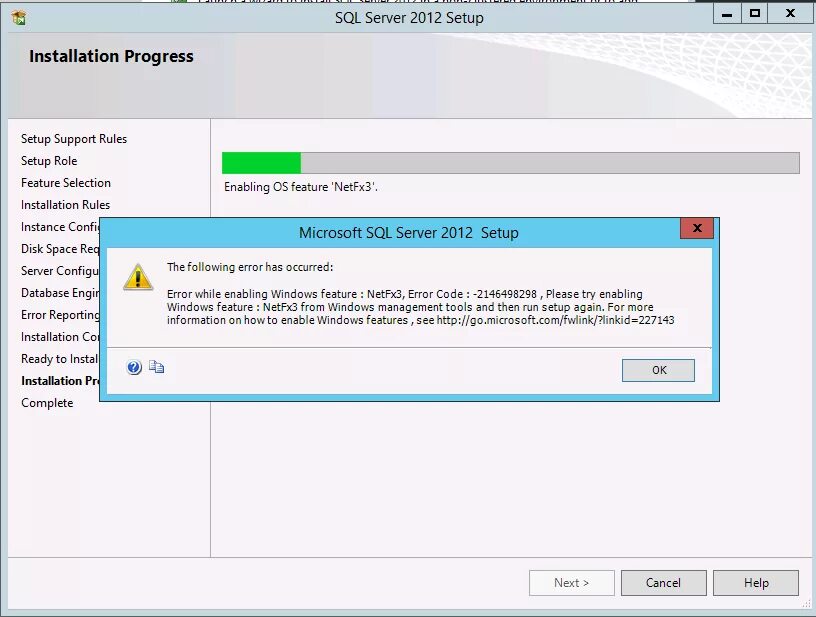The image size is (816, 617).
Task: Select the Installation Configuration Rules step
Action: point(60,337)
